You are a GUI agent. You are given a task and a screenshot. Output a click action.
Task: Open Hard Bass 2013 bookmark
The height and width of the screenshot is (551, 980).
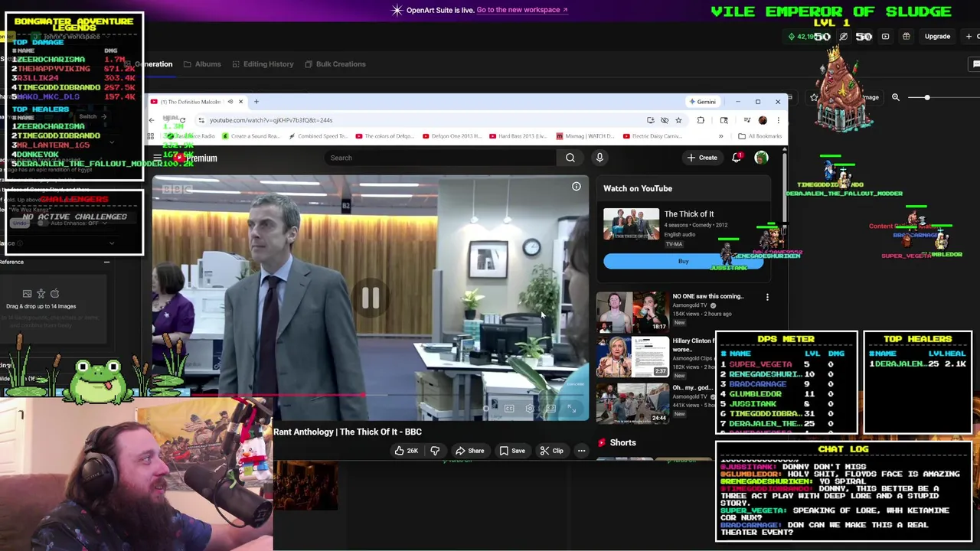point(517,136)
